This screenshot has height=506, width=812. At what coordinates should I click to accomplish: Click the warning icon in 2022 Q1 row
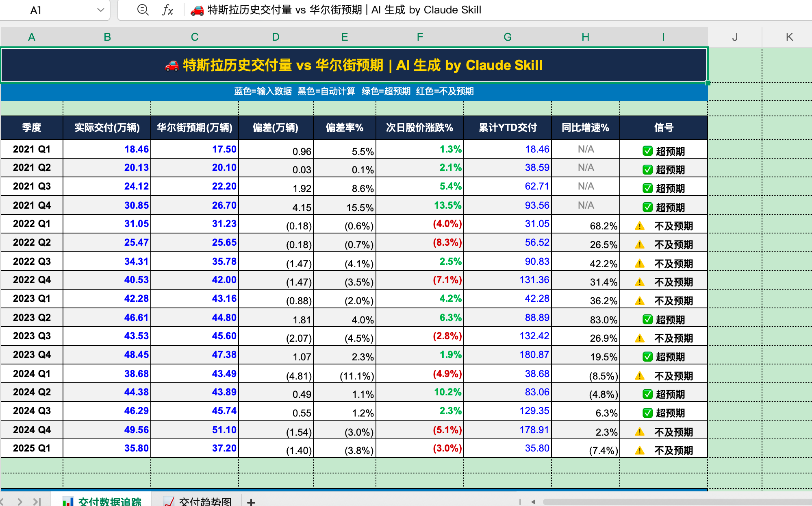(640, 226)
